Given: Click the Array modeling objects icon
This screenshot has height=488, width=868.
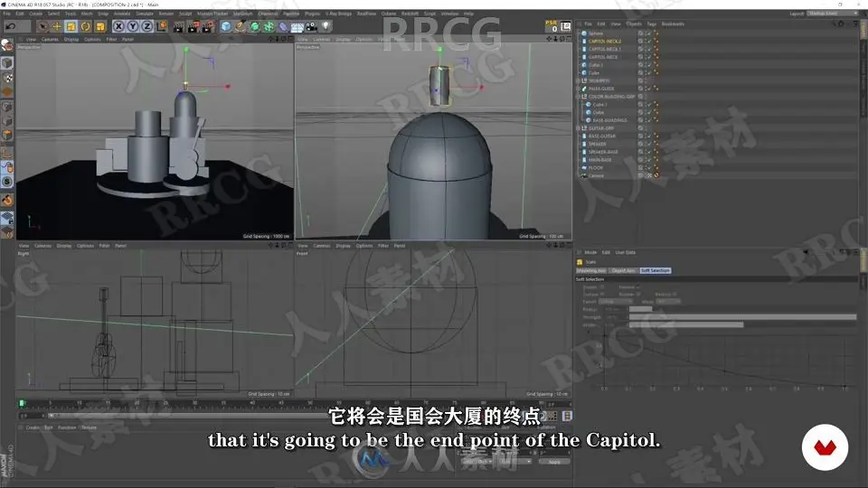Looking at the screenshot, I should (269, 26).
